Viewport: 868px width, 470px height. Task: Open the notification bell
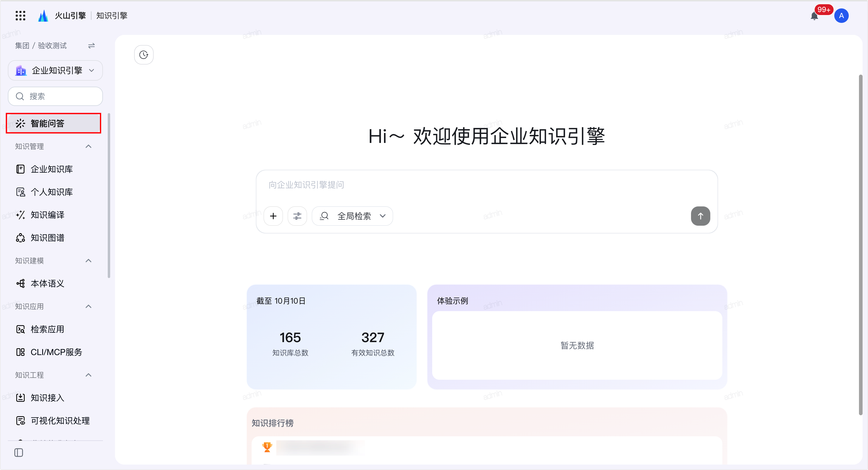814,16
